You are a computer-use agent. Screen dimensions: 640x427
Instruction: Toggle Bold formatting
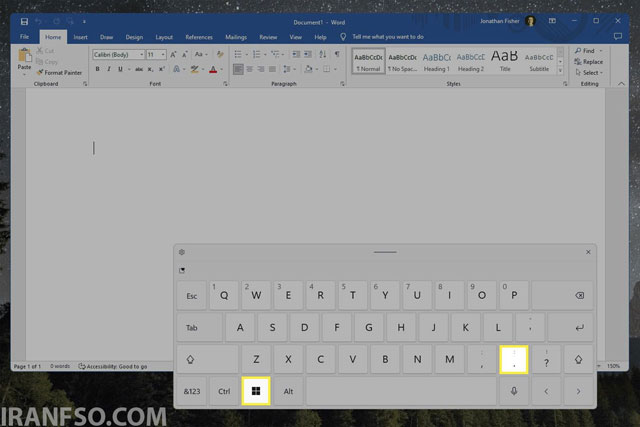click(x=98, y=69)
